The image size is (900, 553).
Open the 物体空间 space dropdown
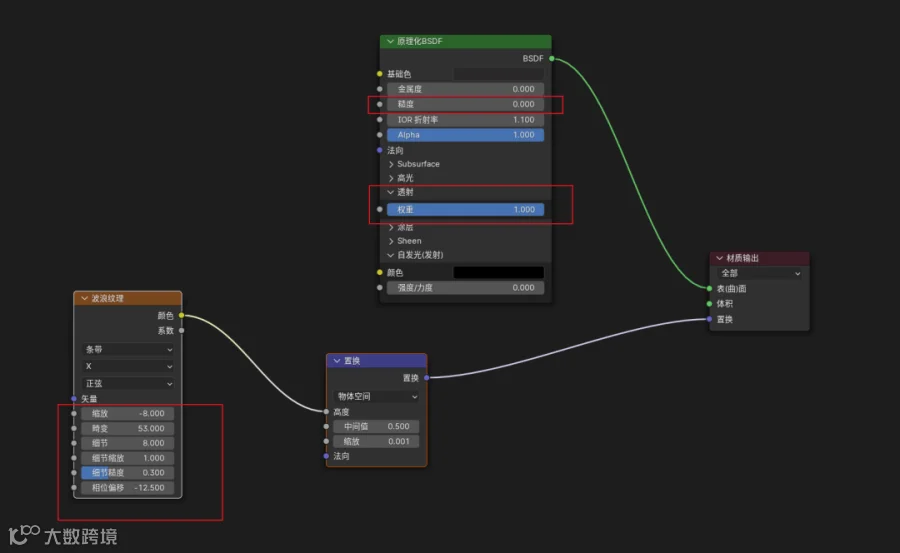point(376,396)
